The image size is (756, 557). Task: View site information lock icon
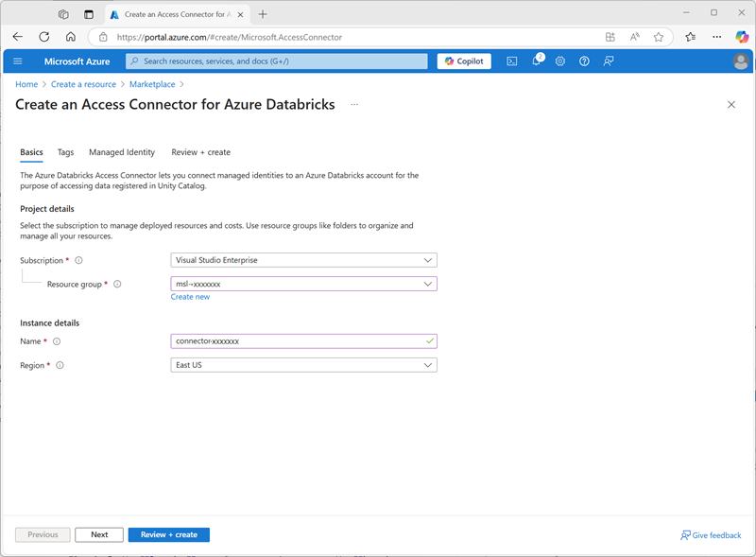(x=103, y=37)
